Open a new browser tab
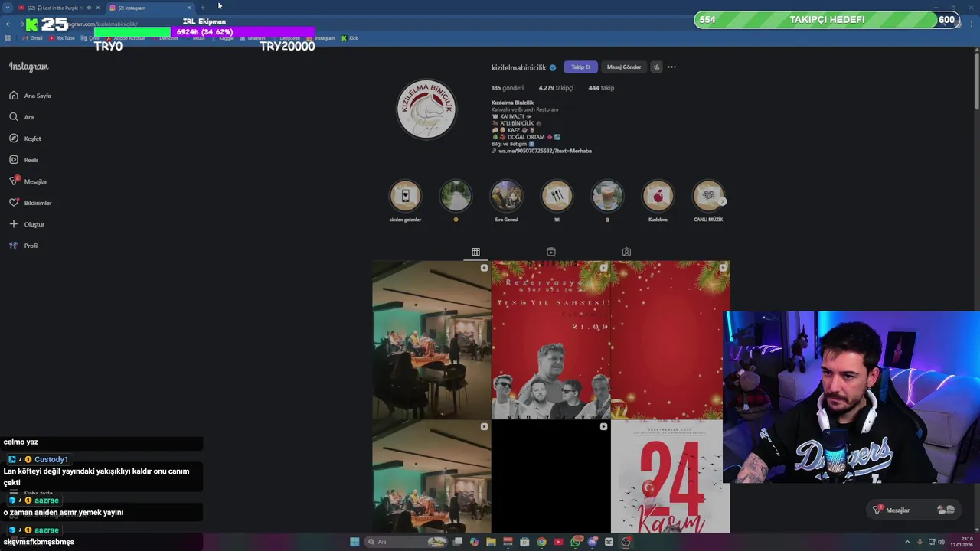This screenshot has height=551, width=980. (203, 8)
